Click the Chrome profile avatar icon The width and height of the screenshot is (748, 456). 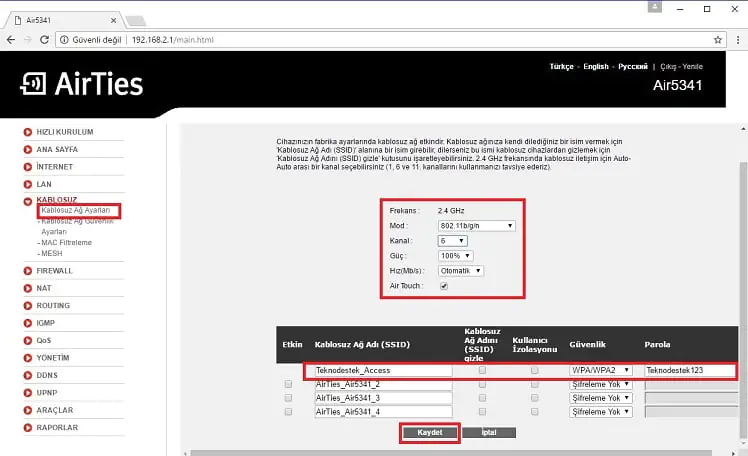click(654, 7)
